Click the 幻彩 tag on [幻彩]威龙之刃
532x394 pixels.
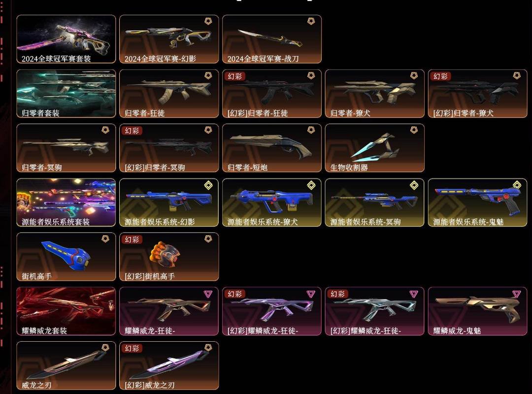coord(132,348)
